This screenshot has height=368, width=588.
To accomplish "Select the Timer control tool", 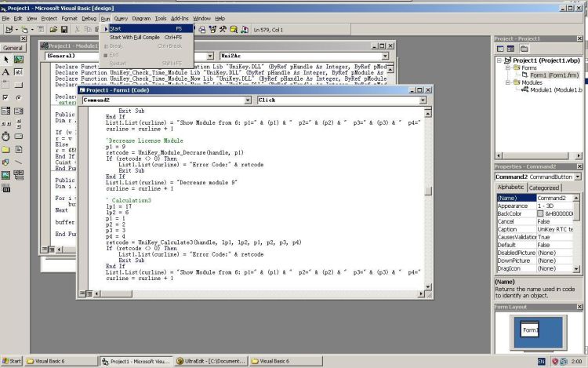I will (5, 137).
